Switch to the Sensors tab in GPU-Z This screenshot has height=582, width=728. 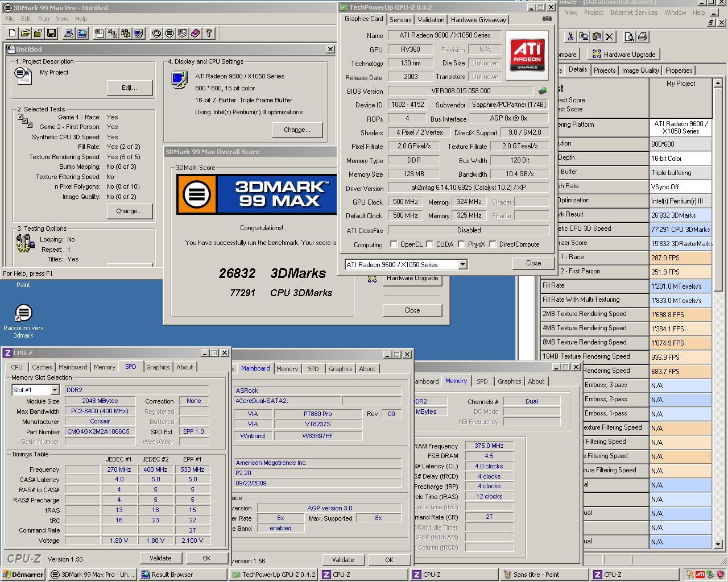tap(400, 19)
